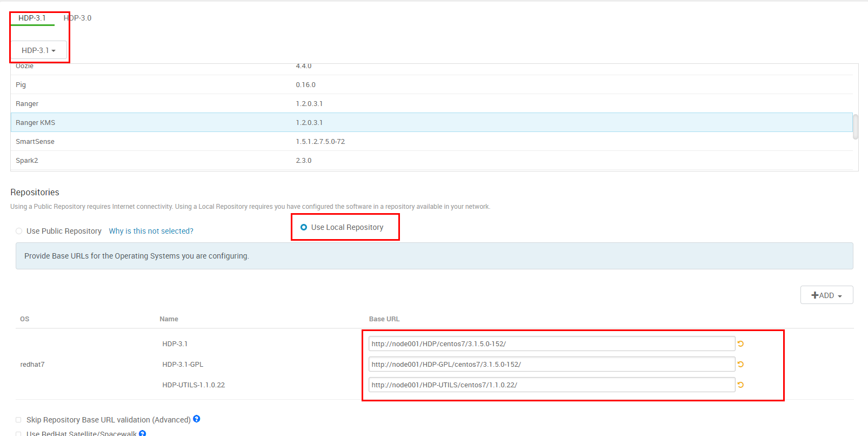Open help for Skip Repository validation
The image size is (868, 436).
(x=197, y=419)
